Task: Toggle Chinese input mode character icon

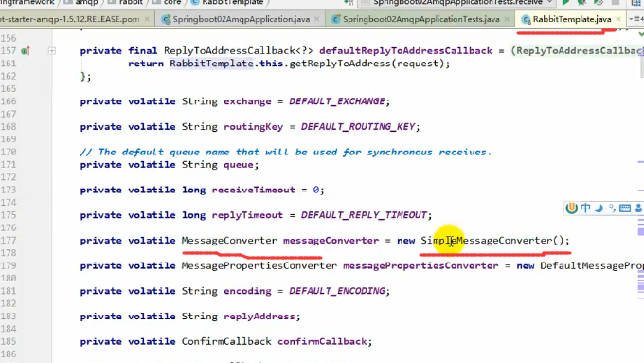Action: (x=585, y=208)
